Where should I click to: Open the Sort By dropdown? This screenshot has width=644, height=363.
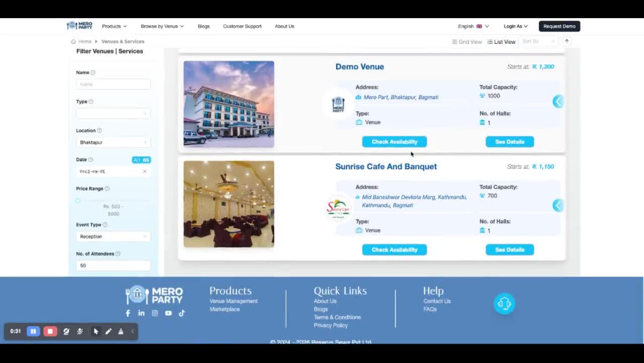click(x=538, y=41)
